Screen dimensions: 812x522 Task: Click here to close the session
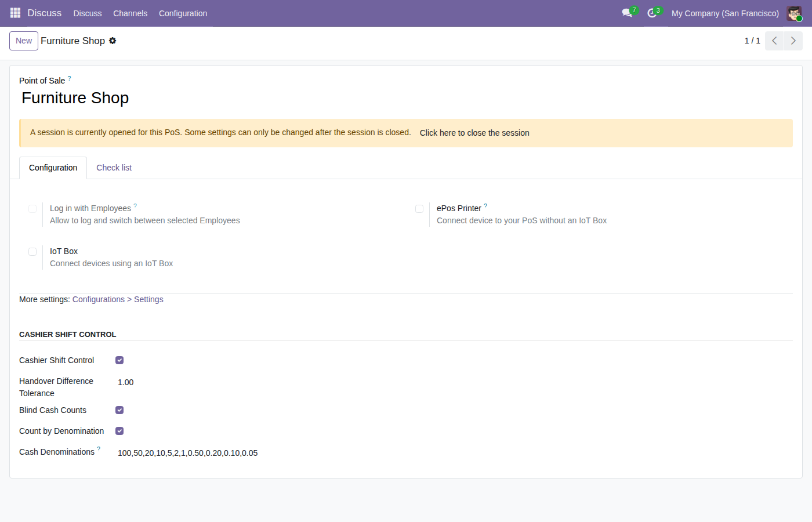pyautogui.click(x=474, y=133)
